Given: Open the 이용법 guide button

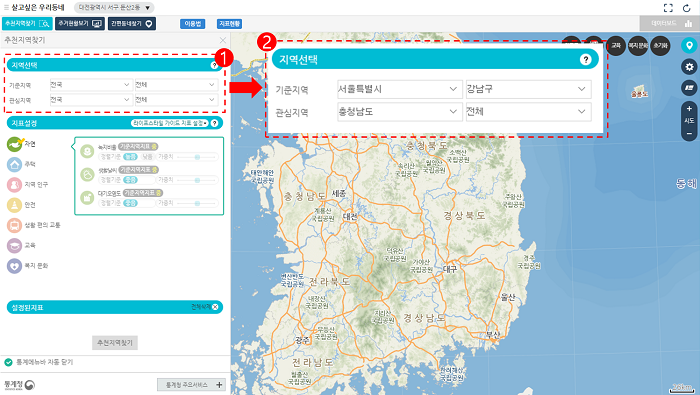Looking at the screenshot, I should [x=193, y=24].
